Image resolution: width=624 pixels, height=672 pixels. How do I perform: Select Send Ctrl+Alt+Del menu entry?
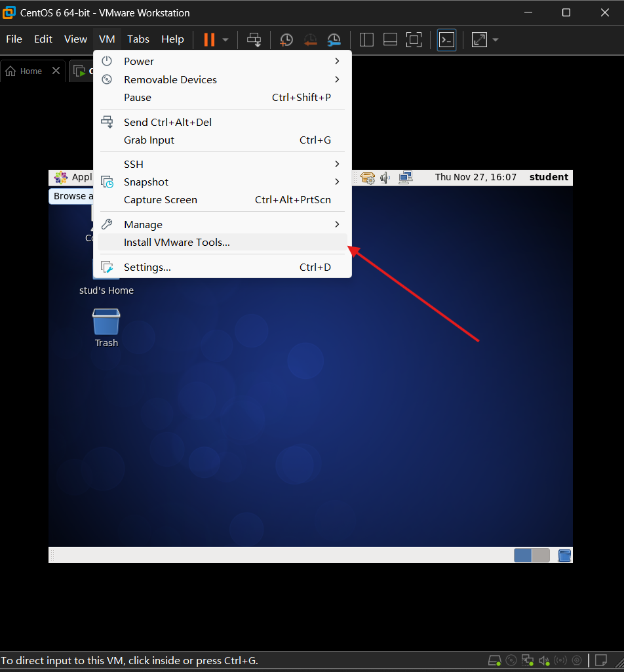[x=222, y=122]
